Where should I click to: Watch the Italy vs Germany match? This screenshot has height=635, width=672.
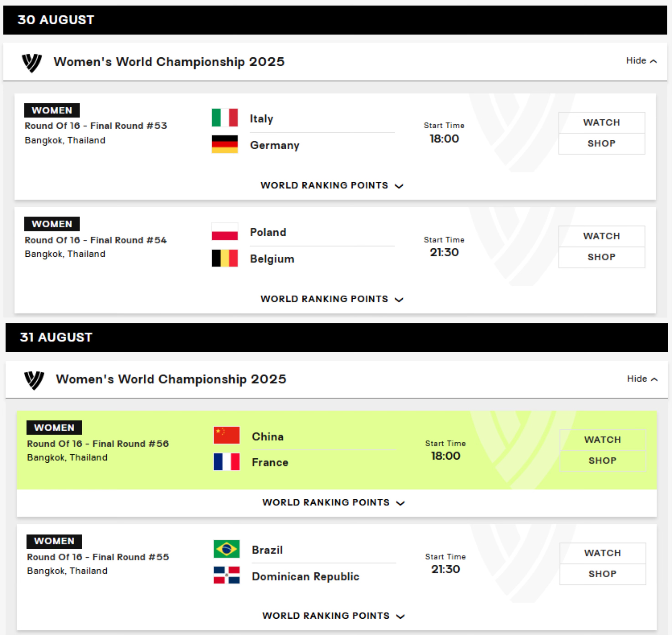(601, 123)
